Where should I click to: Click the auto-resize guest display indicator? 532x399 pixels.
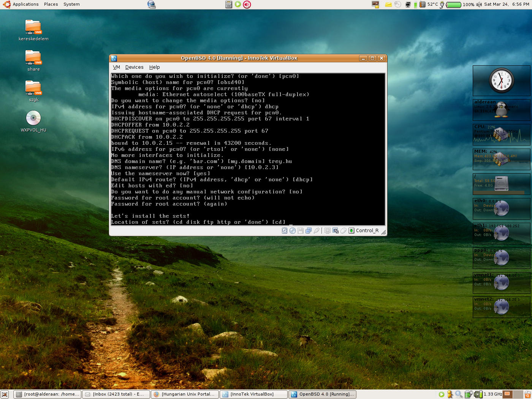tap(336, 231)
